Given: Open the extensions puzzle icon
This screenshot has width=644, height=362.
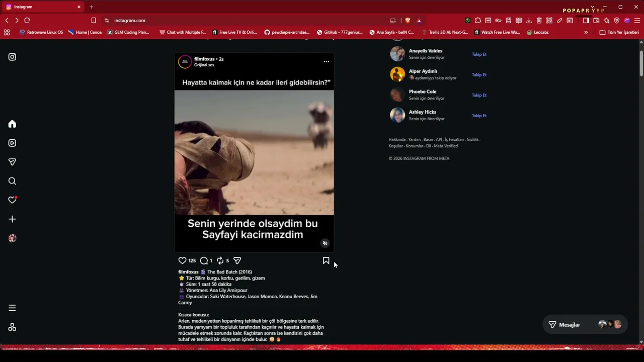Looking at the screenshot, I should click(x=478, y=21).
